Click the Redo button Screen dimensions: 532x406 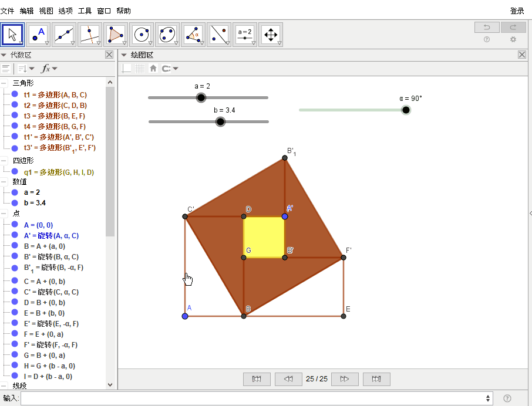point(513,27)
